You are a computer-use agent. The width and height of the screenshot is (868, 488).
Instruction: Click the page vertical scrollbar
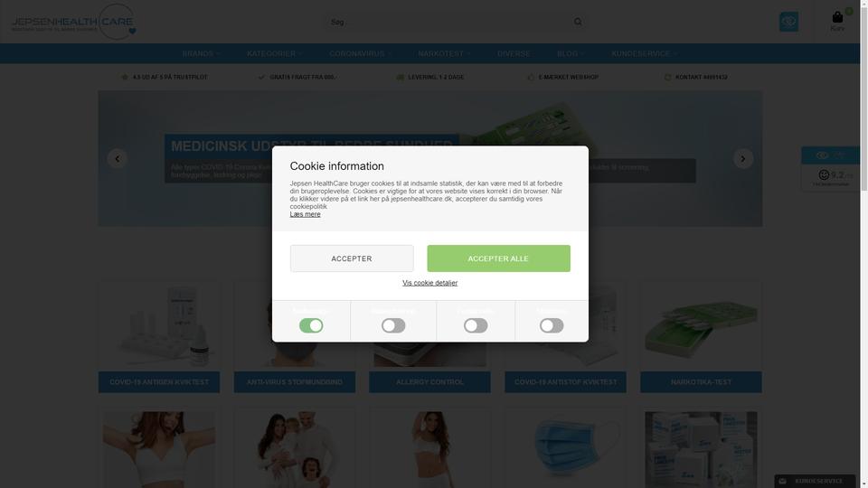pyautogui.click(x=863, y=244)
